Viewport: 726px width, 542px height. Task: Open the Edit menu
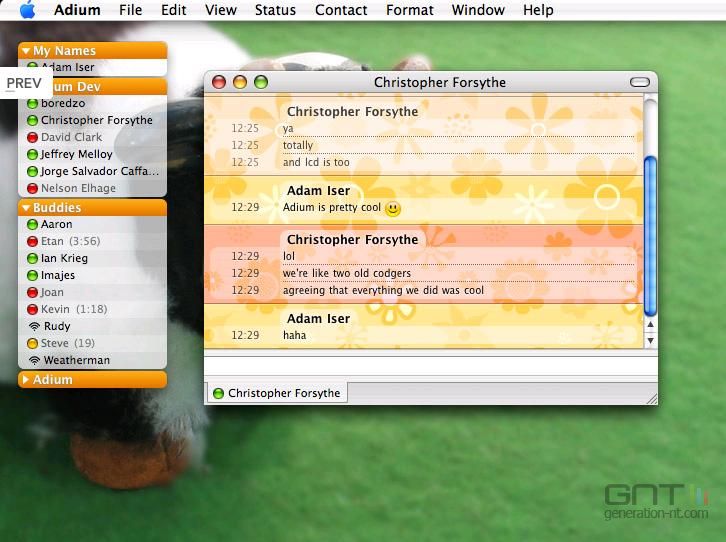174,10
